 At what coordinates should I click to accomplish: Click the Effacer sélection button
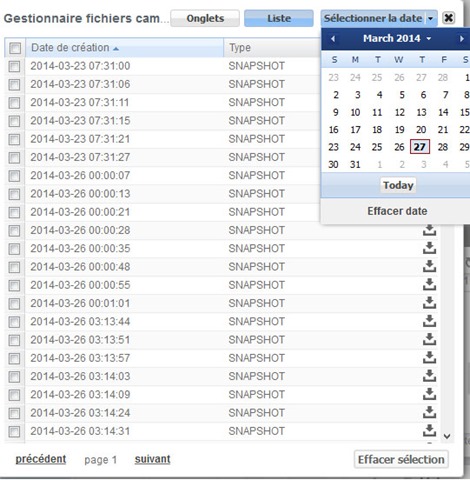point(401,460)
